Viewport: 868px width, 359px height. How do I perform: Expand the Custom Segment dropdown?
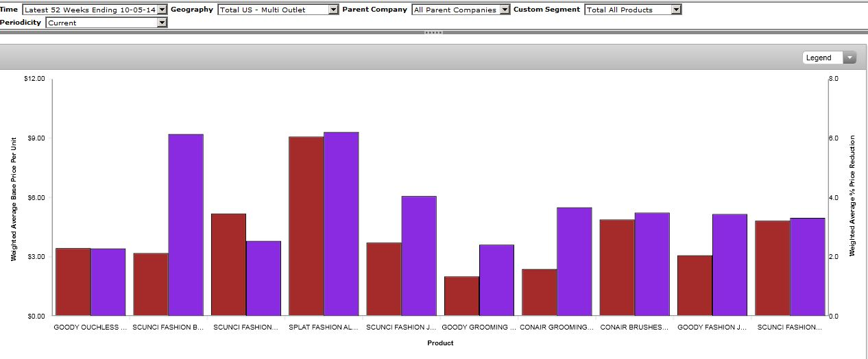[x=633, y=10]
